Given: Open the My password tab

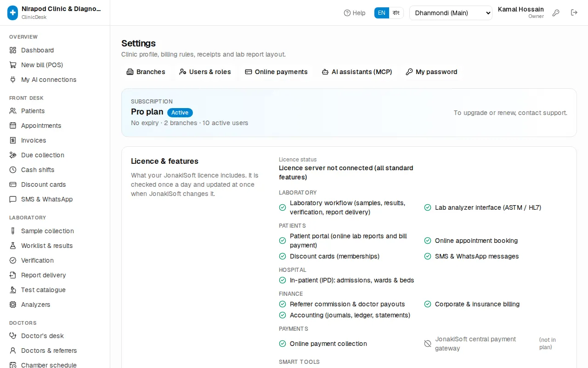Looking at the screenshot, I should pos(431,72).
